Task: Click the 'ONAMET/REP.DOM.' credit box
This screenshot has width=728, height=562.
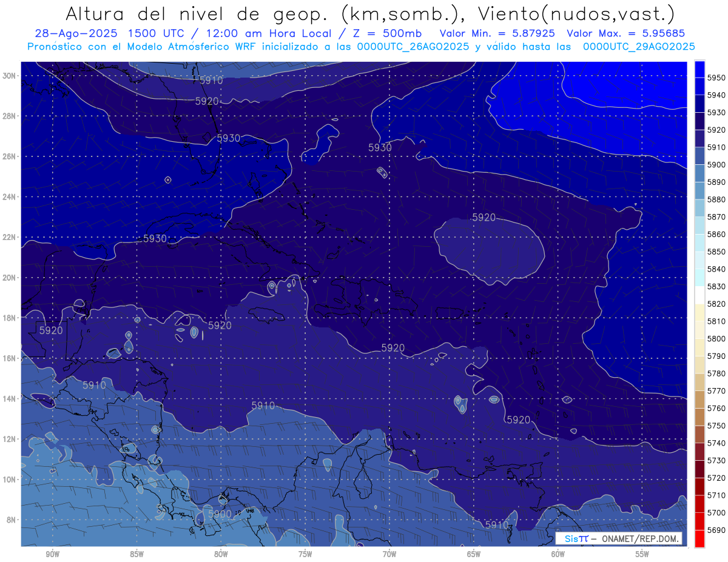Action: pos(619,538)
